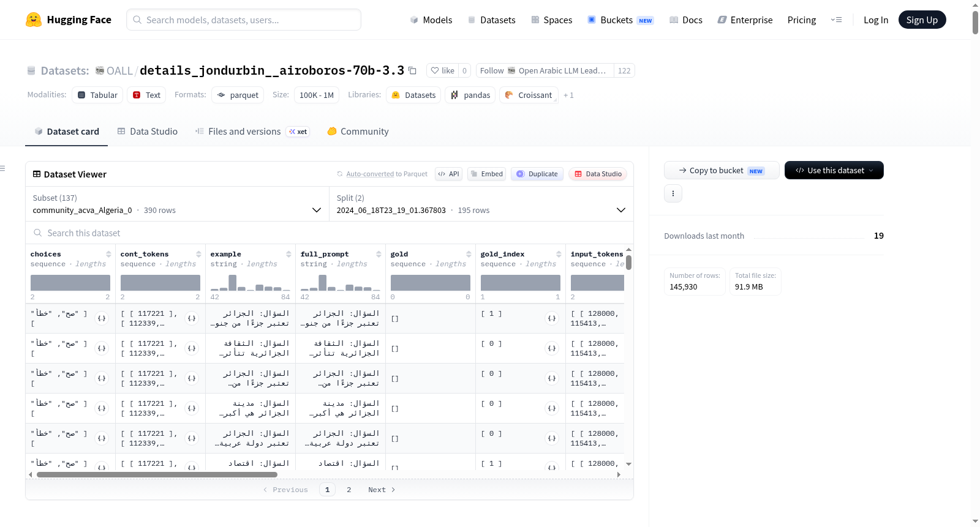Open the three-dot options menu under Copy to bucket

pos(673,193)
